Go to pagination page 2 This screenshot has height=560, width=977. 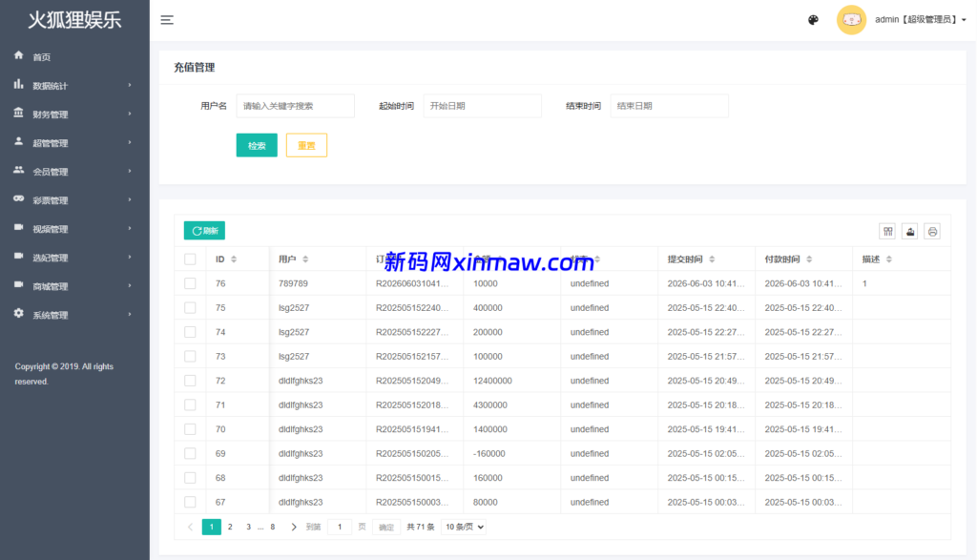pos(230,527)
